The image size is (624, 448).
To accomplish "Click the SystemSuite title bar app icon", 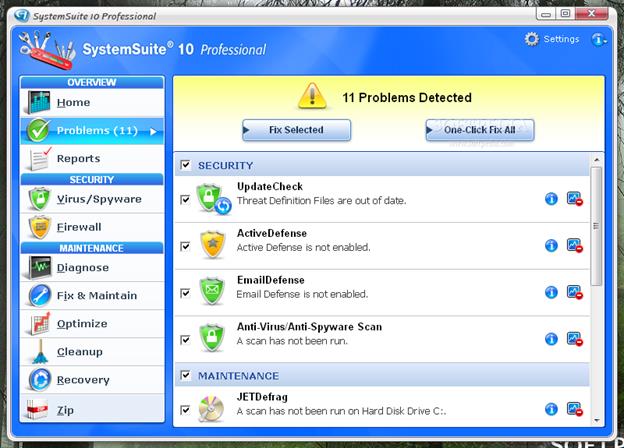I will point(22,16).
